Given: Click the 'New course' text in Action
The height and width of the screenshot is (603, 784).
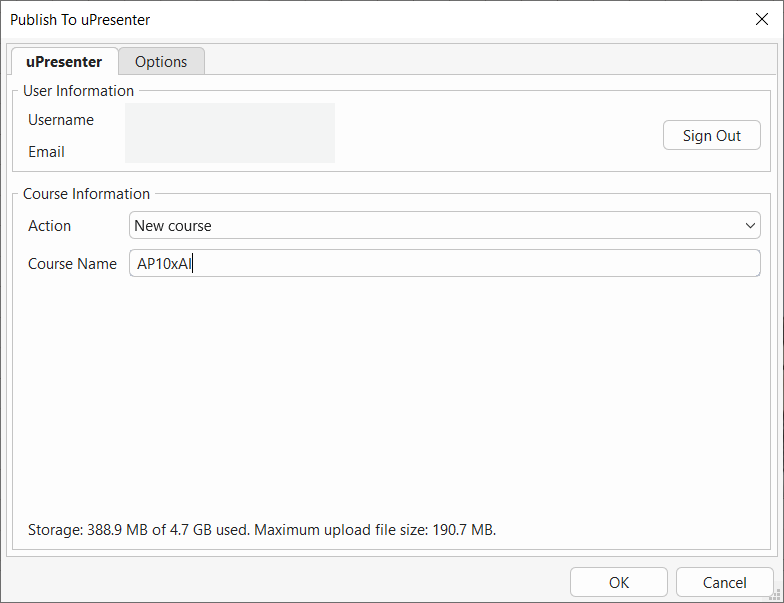Looking at the screenshot, I should (x=173, y=226).
